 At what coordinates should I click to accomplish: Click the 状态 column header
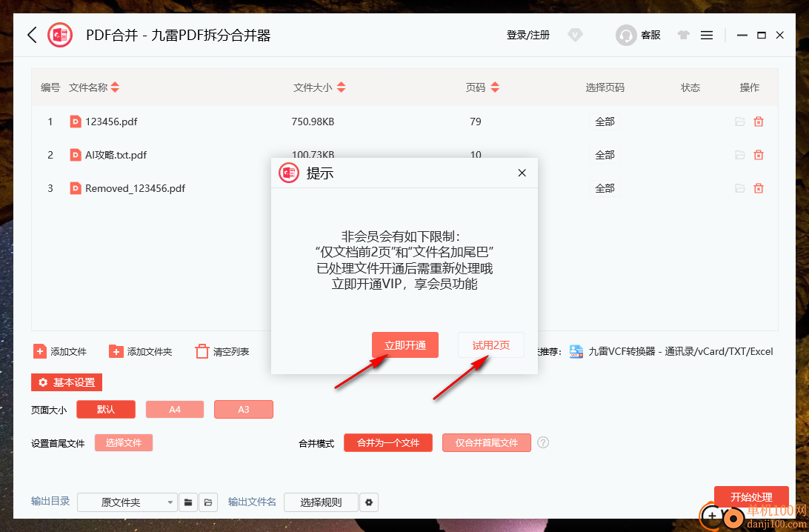690,87
